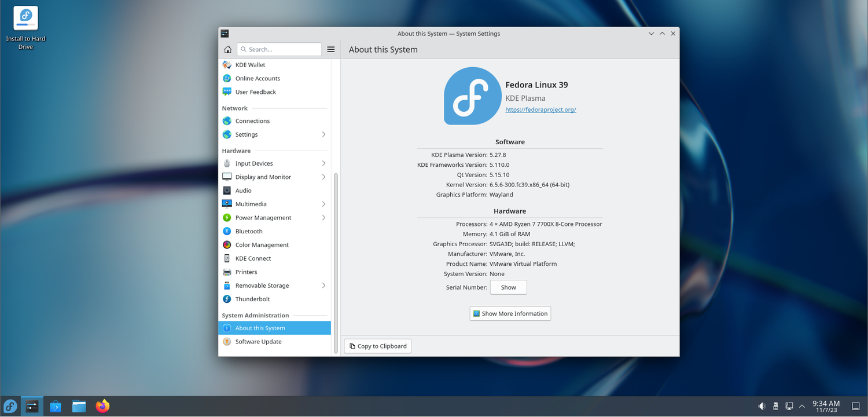Expand the Removable Storage chevron
Image resolution: width=868 pixels, height=417 pixels.
tap(323, 286)
